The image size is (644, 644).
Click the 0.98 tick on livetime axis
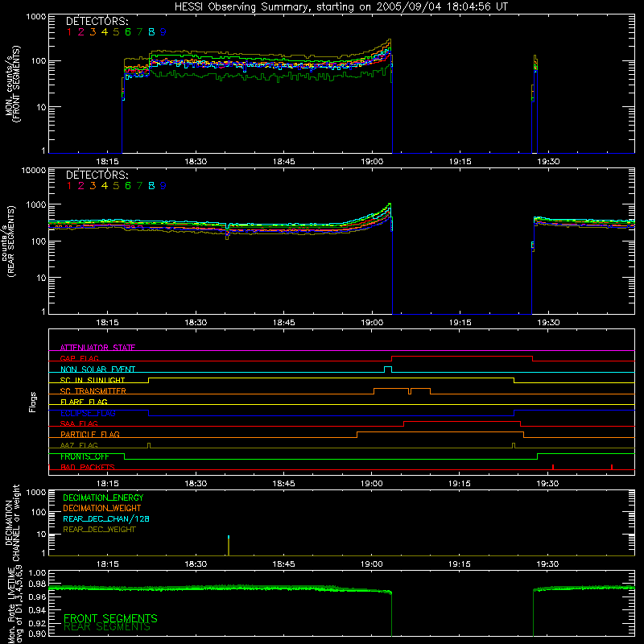(37, 584)
